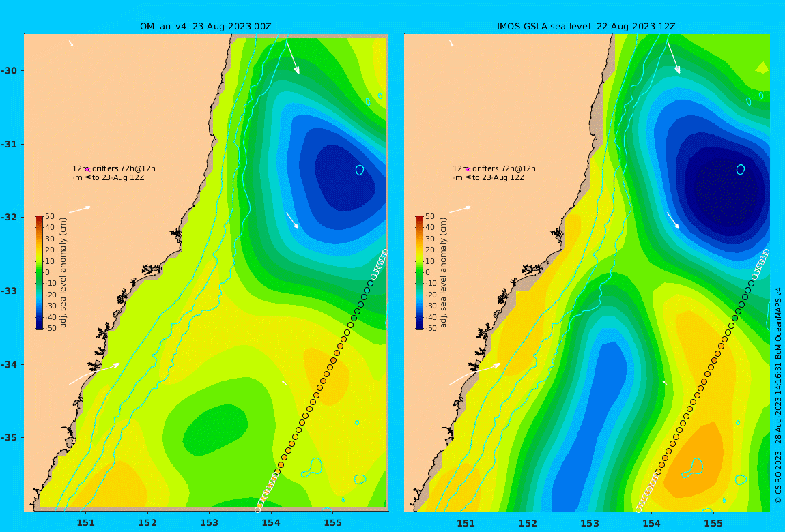Viewport: 785px width, 532px height.
Task: Click the magenta drifter star in the OM_an_v4 legend
Action: (x=87, y=170)
